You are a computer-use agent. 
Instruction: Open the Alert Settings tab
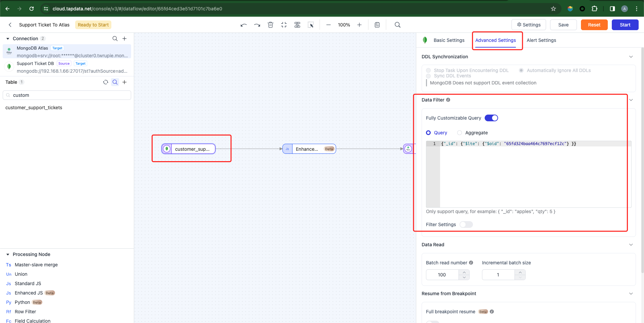tap(541, 40)
